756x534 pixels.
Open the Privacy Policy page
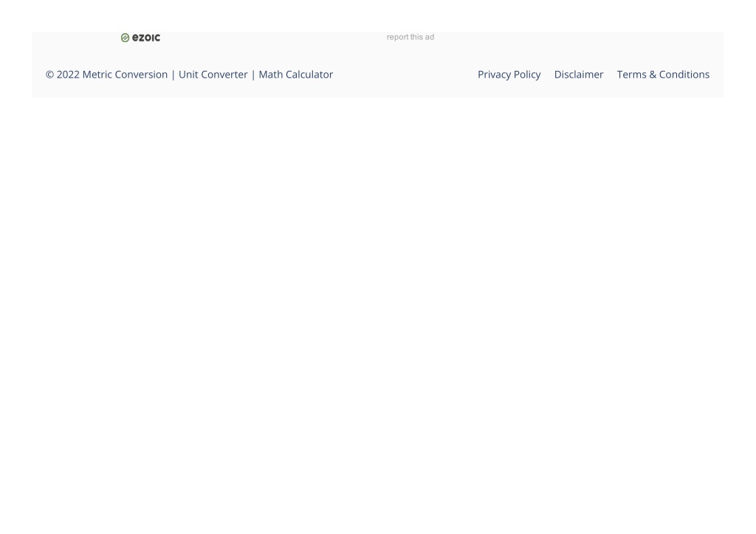pyautogui.click(x=509, y=75)
